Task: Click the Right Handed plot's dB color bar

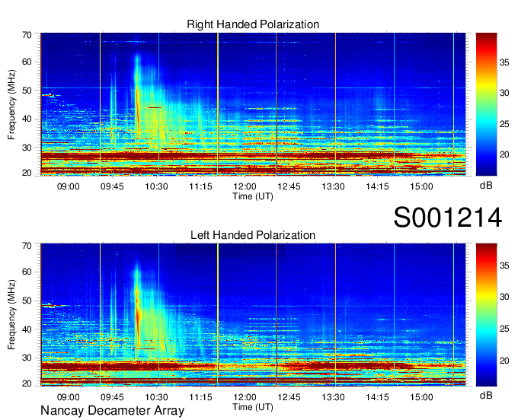Action: point(486,104)
